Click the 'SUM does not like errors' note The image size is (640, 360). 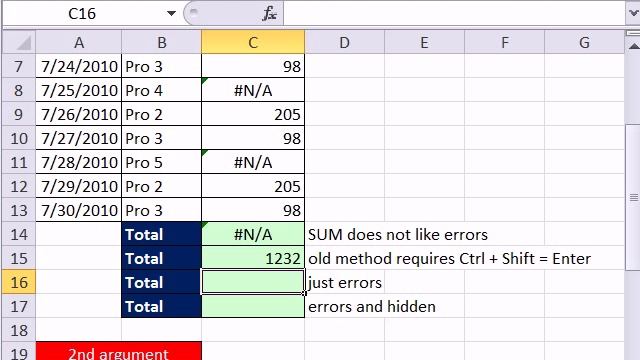[x=398, y=235]
